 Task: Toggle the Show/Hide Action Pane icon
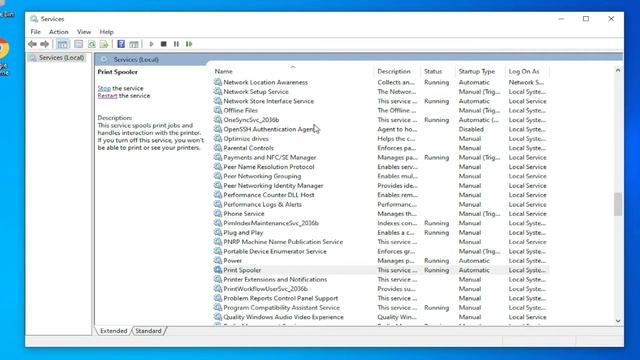(134, 44)
